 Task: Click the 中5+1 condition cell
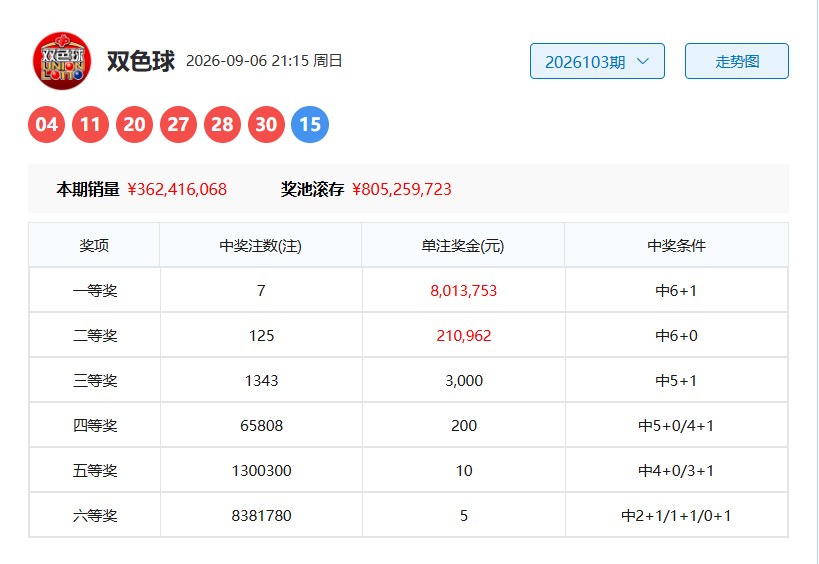coord(676,380)
